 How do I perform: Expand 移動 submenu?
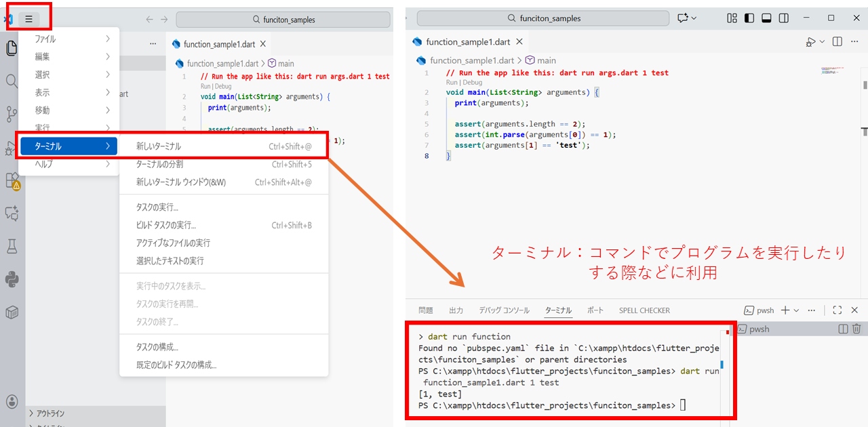tap(68, 110)
